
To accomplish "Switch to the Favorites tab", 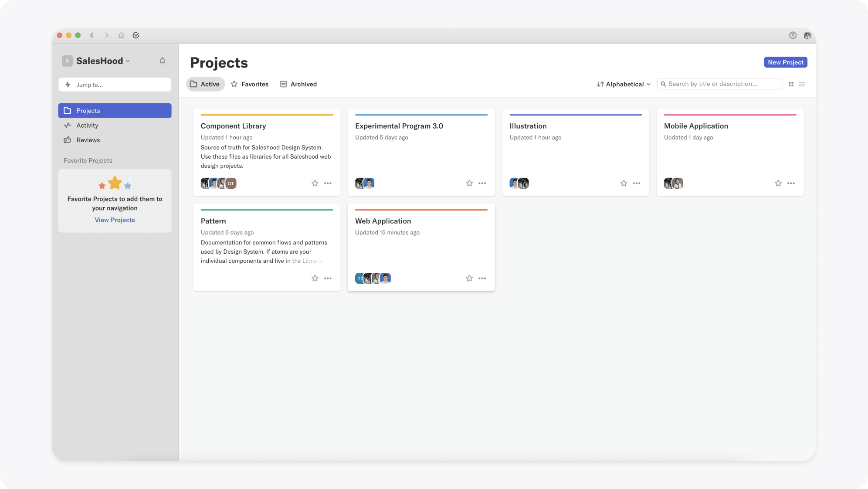I will click(250, 84).
